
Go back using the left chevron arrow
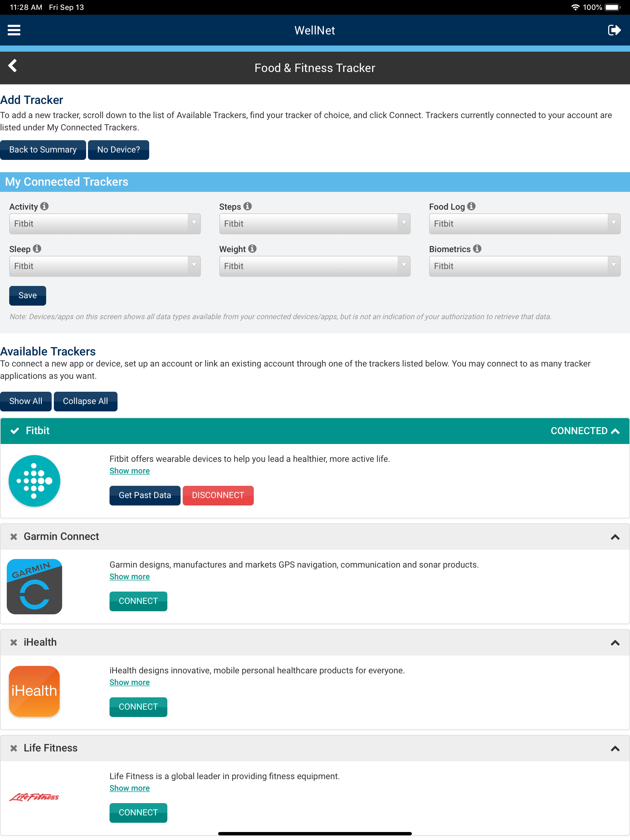point(13,66)
